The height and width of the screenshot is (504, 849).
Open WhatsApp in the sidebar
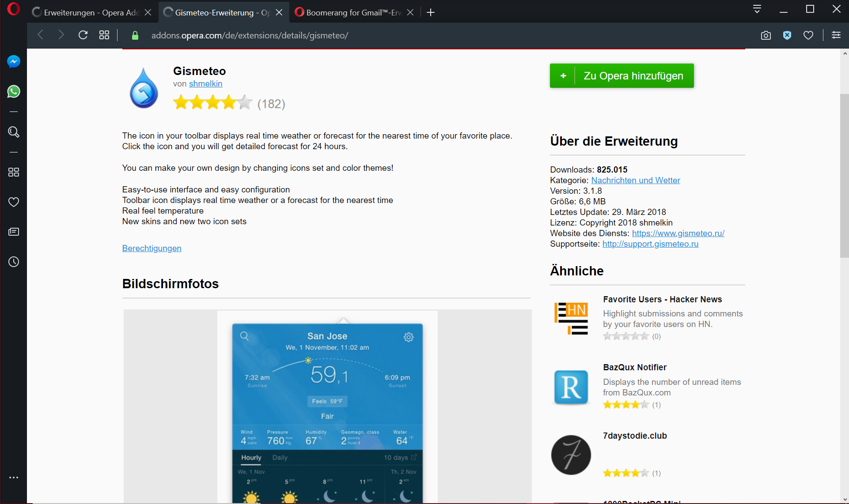[x=14, y=91]
